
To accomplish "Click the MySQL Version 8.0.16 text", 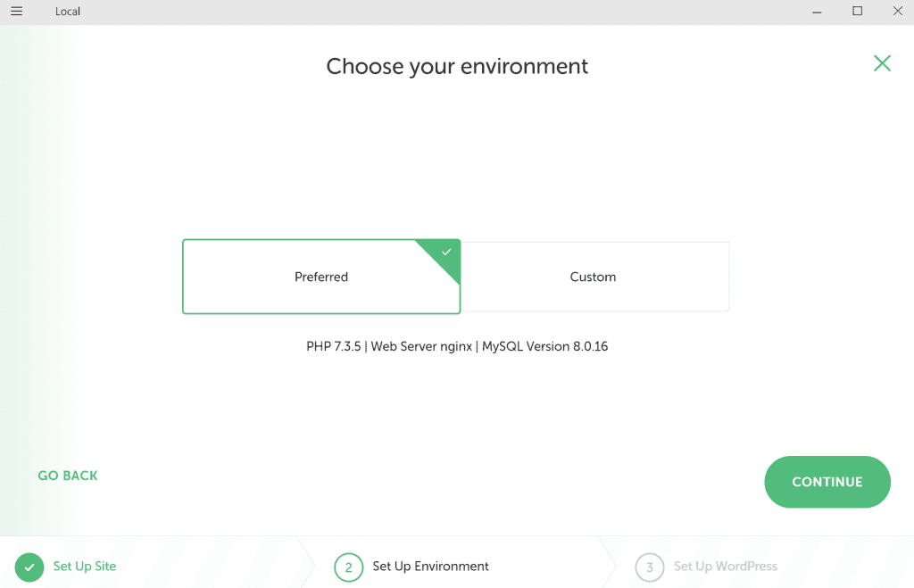I will (544, 346).
